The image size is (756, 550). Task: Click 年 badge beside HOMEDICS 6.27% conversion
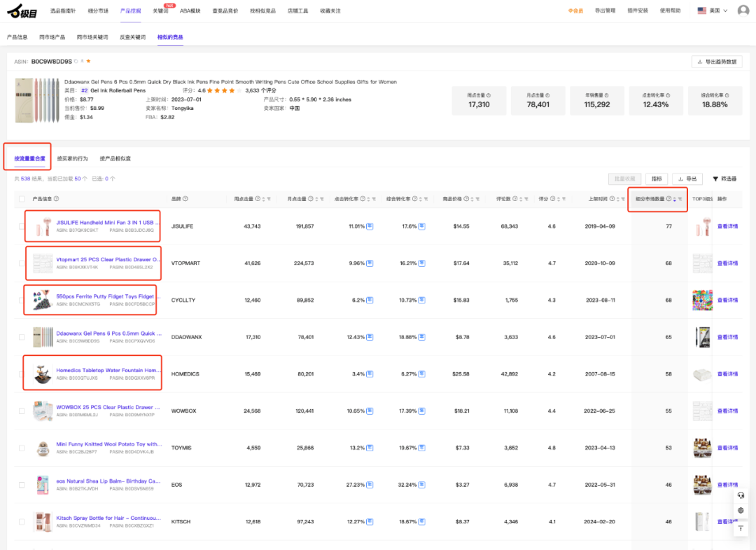click(422, 374)
